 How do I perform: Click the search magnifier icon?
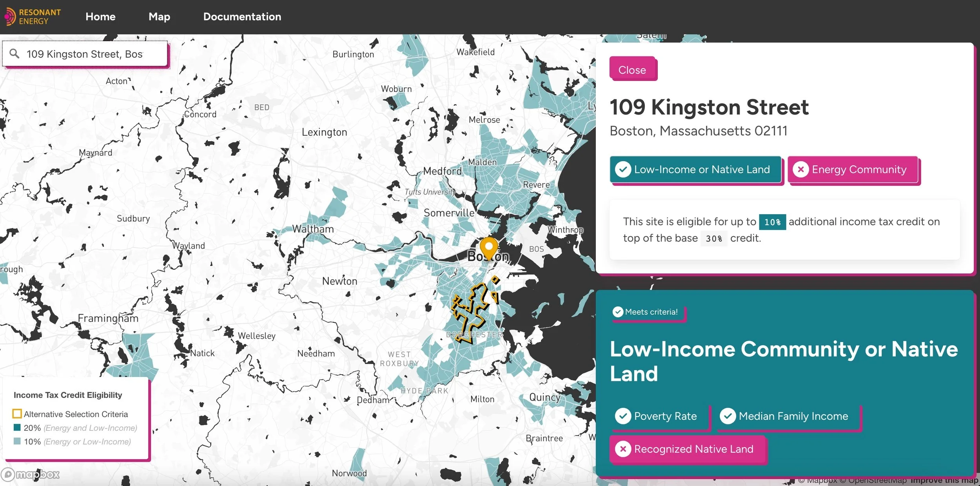(x=15, y=53)
